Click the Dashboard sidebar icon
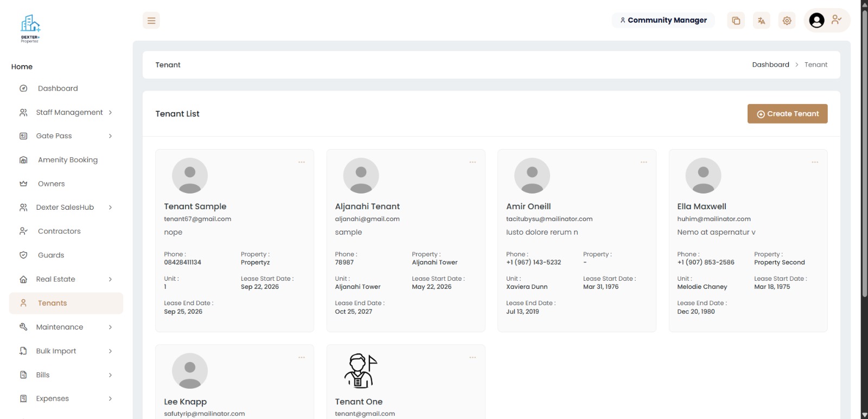This screenshot has height=419, width=868. tap(23, 88)
